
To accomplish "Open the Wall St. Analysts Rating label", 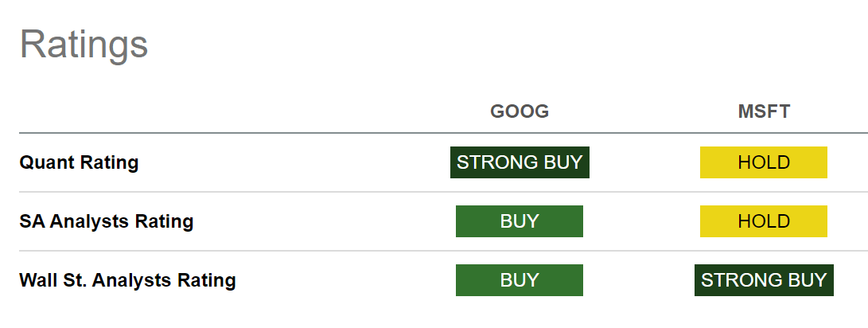I will pyautogui.click(x=127, y=280).
